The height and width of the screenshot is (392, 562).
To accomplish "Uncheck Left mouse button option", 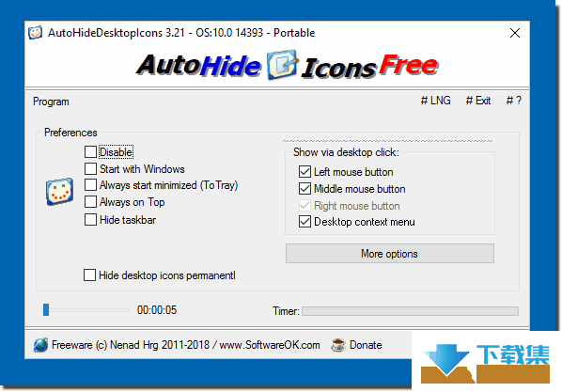I will click(x=304, y=172).
